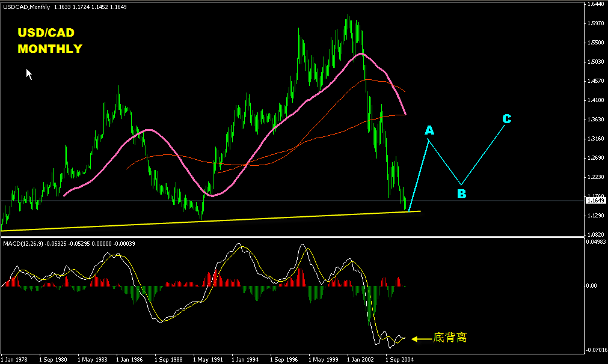Click the 1 Sep 1996 date label

pyautogui.click(x=284, y=359)
